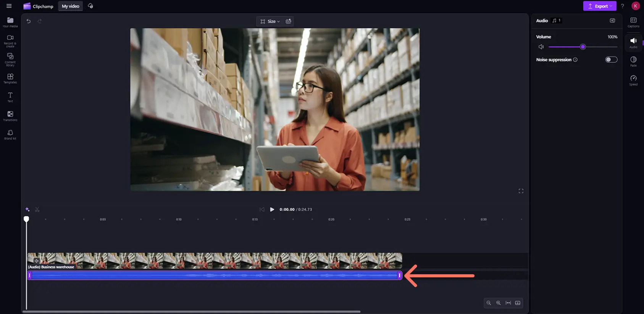Open the Speed properties tab
The width and height of the screenshot is (644, 314).
click(633, 80)
